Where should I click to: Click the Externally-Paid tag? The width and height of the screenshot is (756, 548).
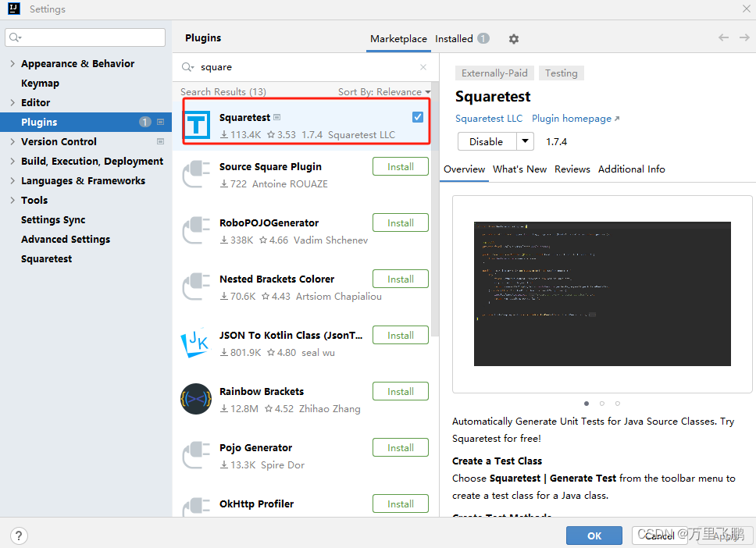[x=494, y=73]
